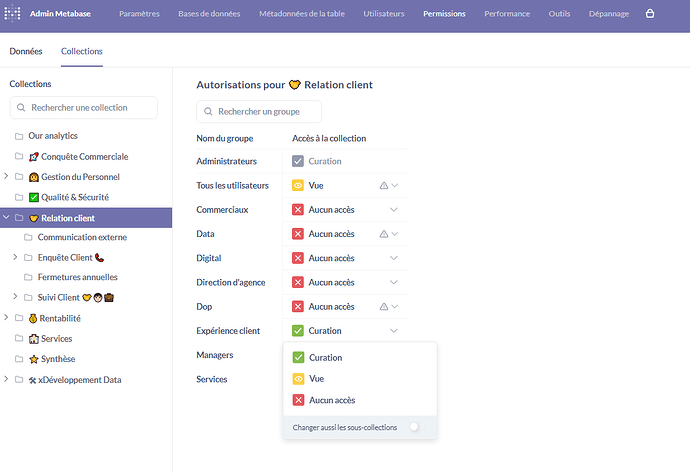Open the Outils menu
This screenshot has width=690, height=473.
pos(559,14)
